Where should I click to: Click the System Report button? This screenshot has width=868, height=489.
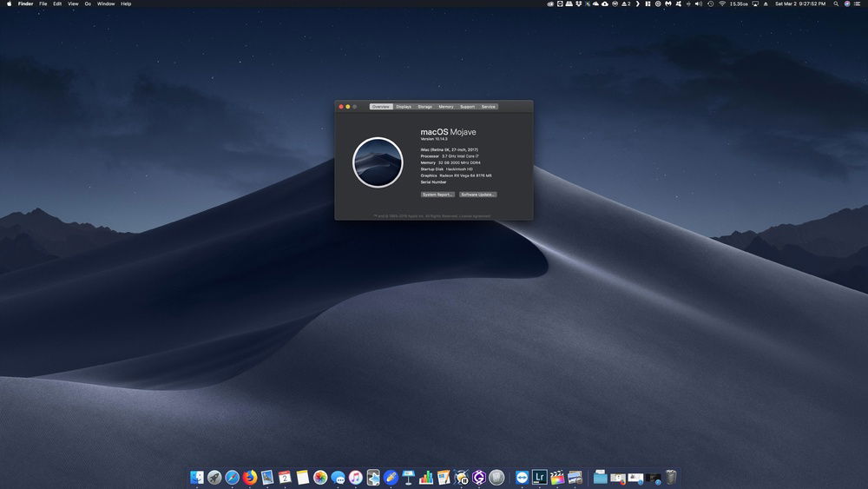pyautogui.click(x=437, y=195)
